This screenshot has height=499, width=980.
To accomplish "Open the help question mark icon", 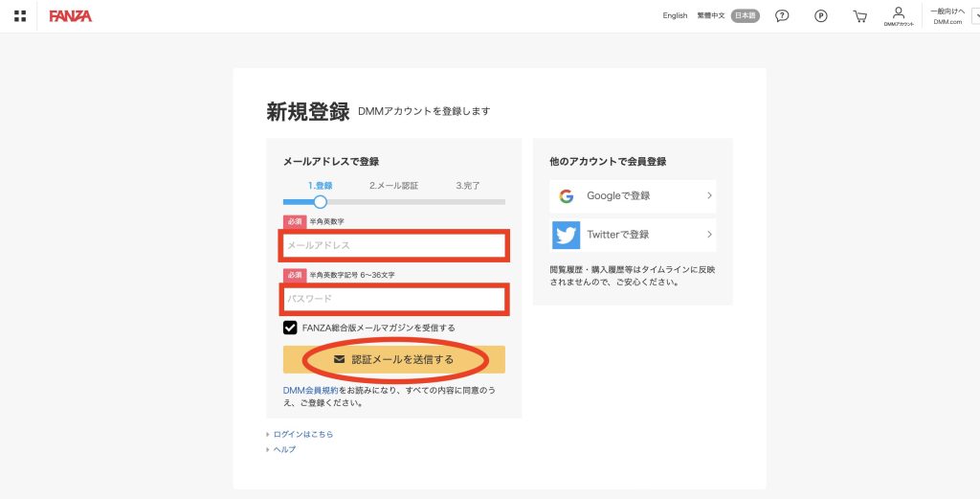I will point(782,16).
